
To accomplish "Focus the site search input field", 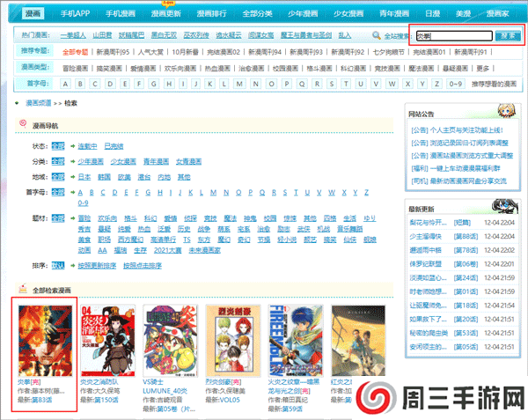I will [x=454, y=36].
